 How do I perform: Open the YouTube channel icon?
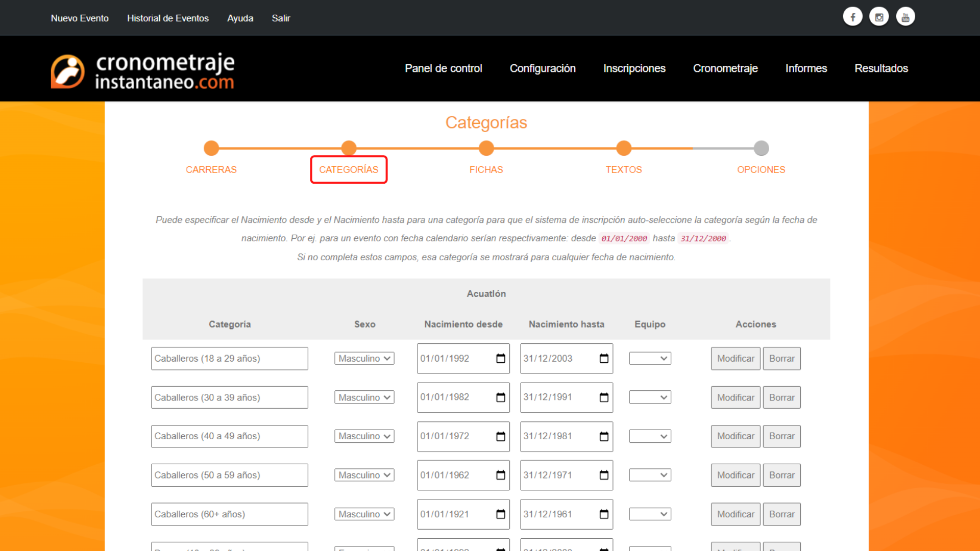(x=905, y=16)
